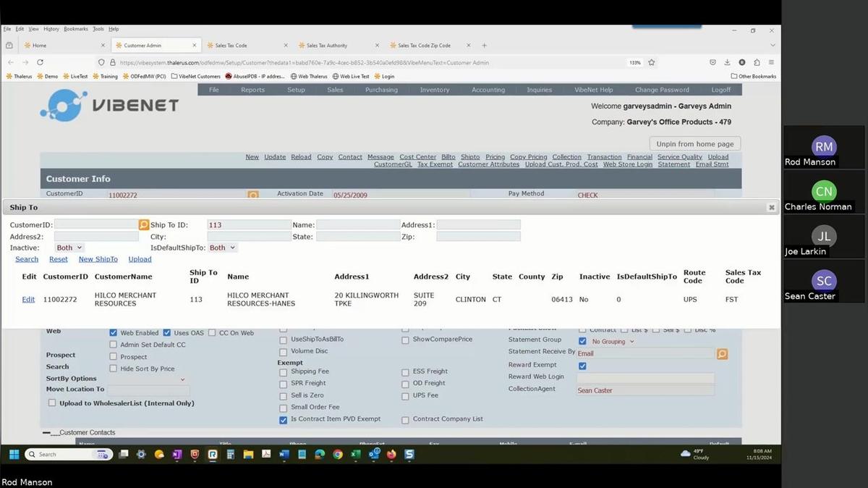
Task: Click the New ShipTo link
Action: click(98, 259)
